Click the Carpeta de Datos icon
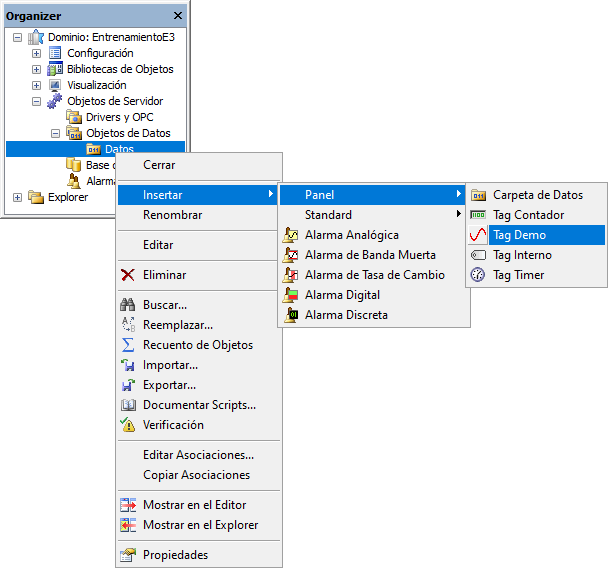The image size is (608, 568). pyautogui.click(x=478, y=195)
